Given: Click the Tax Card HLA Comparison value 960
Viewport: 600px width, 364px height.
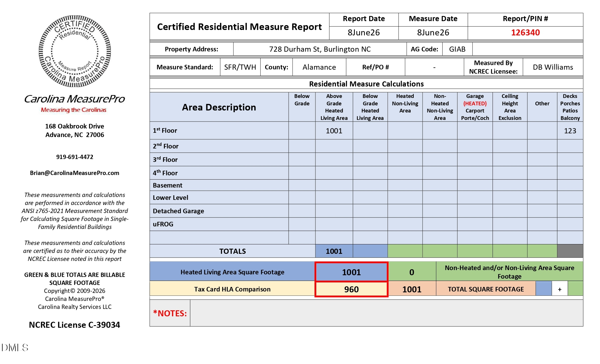Looking at the screenshot, I should coord(351,289).
